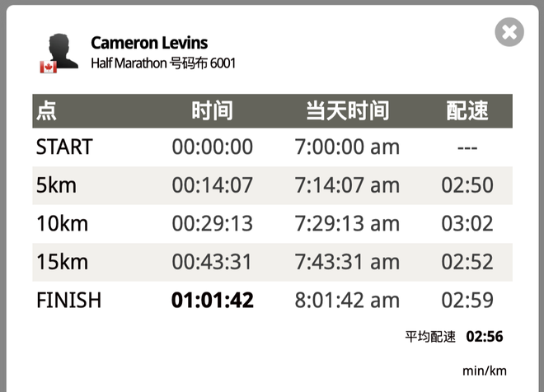
Task: Select the 10km split time 00:29:13
Action: click(x=213, y=223)
